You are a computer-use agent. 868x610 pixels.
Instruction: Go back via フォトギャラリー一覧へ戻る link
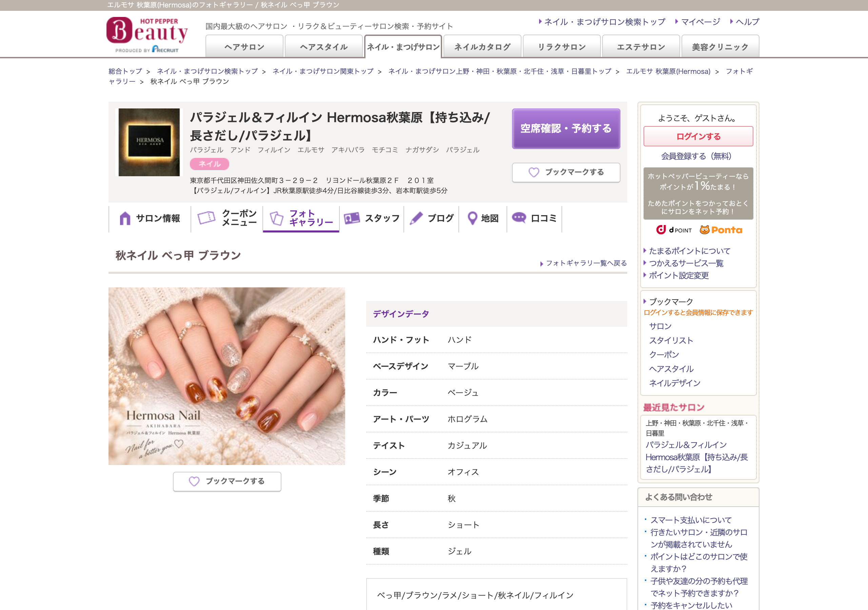coord(586,263)
